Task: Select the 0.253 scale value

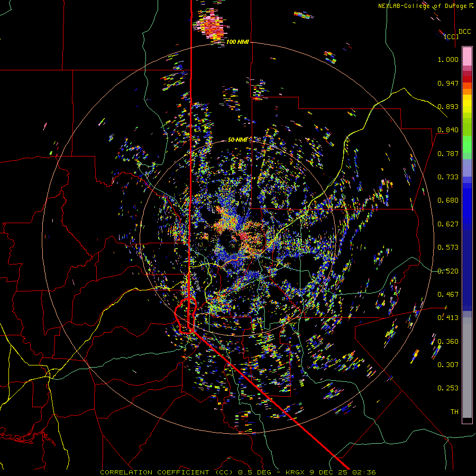Action: [448, 388]
